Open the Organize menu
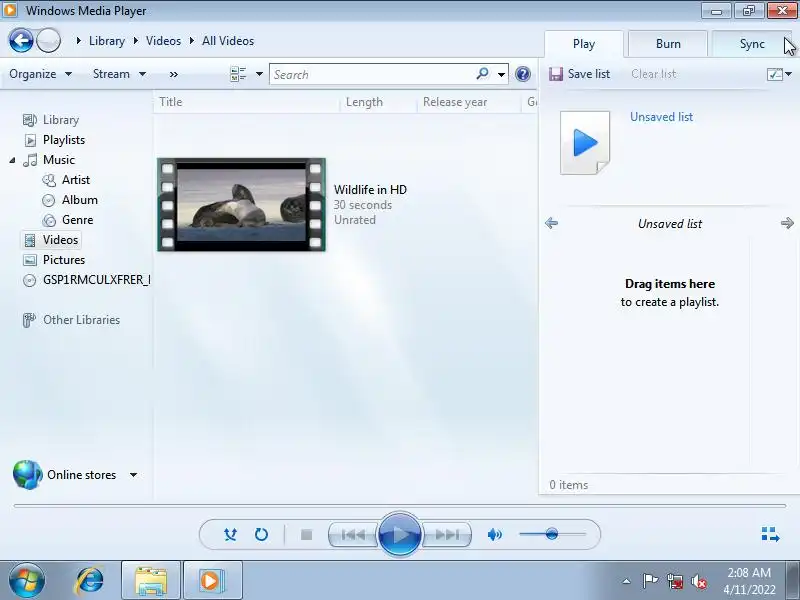 pyautogui.click(x=40, y=74)
